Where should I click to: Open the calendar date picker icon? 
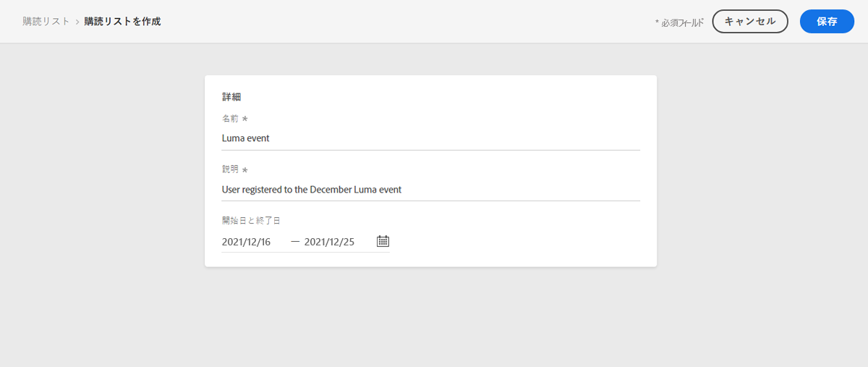383,242
